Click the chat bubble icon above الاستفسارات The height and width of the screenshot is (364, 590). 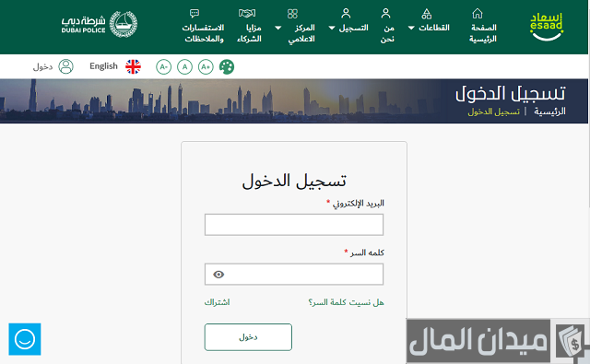[195, 14]
